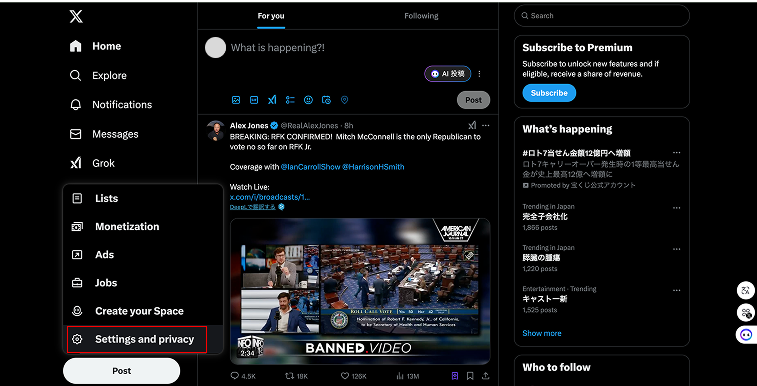
Task: Select Lists in the More menu
Action: 143,198
